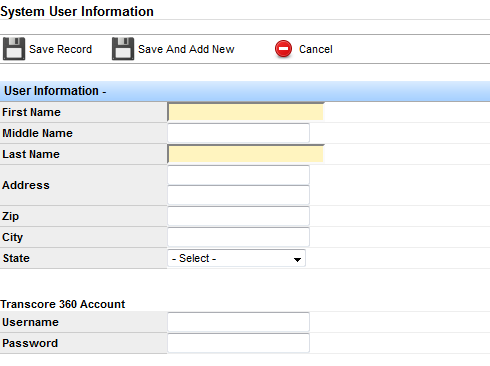Click the second Address line field
This screenshot has height=366, width=490.
coord(238,195)
